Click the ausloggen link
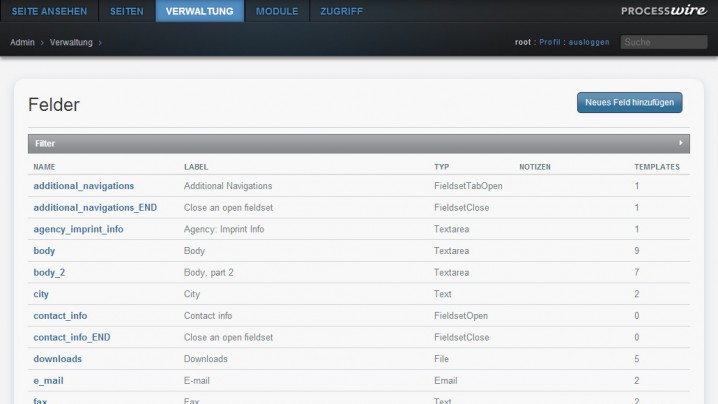 pyautogui.click(x=588, y=42)
